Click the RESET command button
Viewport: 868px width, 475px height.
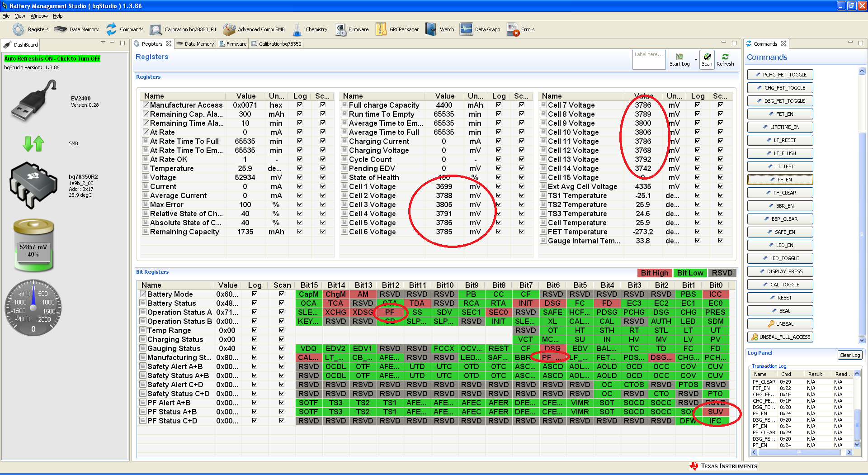point(780,298)
